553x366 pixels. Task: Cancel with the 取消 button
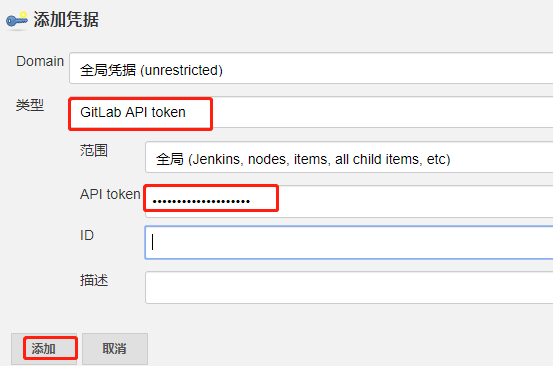tap(115, 349)
